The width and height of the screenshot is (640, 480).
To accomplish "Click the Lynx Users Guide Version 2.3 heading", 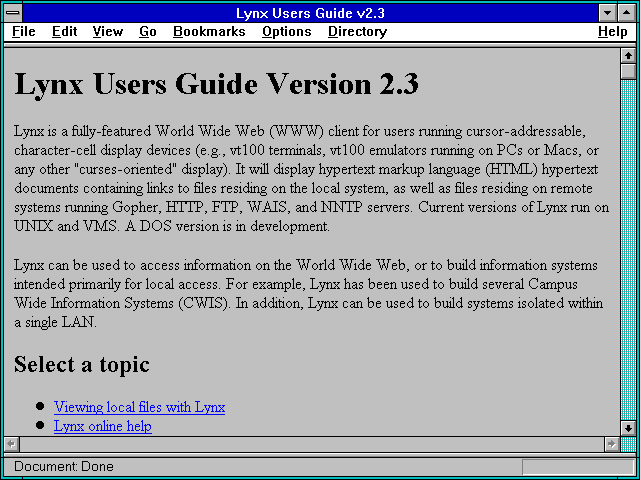I will pyautogui.click(x=216, y=84).
